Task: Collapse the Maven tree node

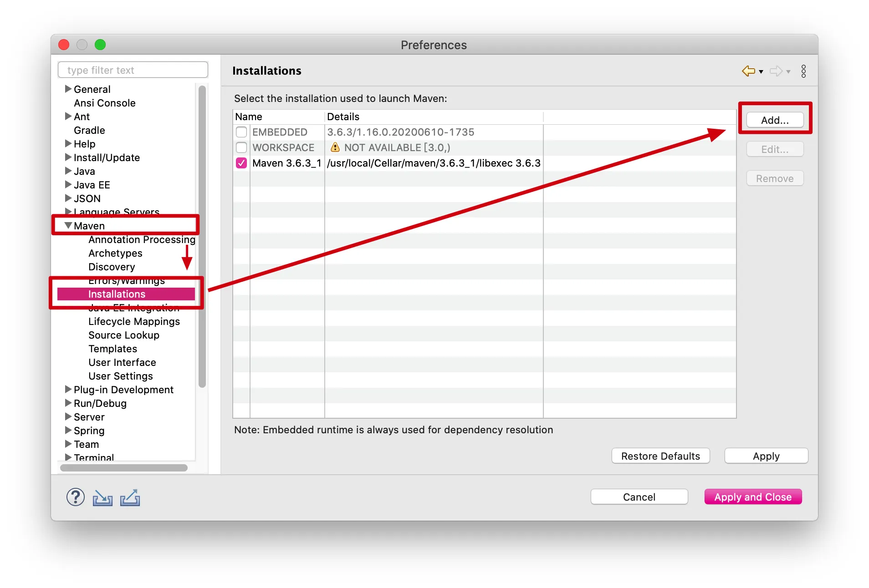Action: coord(68,225)
